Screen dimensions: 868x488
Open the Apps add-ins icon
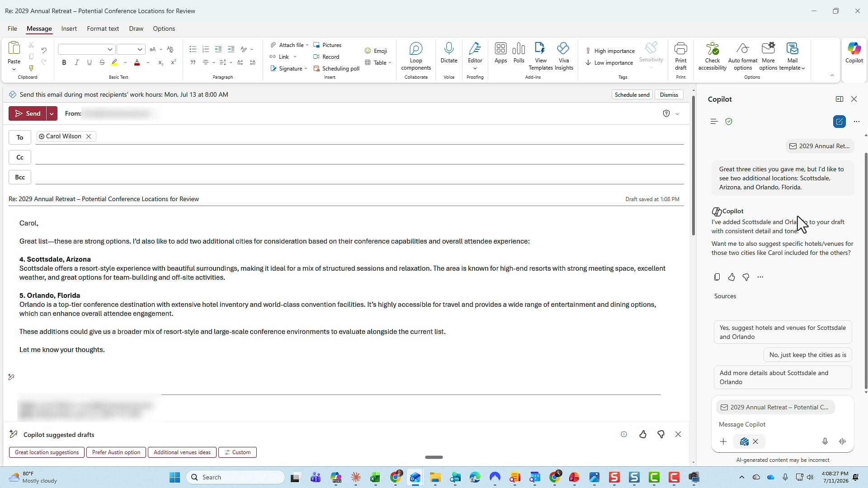pos(500,52)
